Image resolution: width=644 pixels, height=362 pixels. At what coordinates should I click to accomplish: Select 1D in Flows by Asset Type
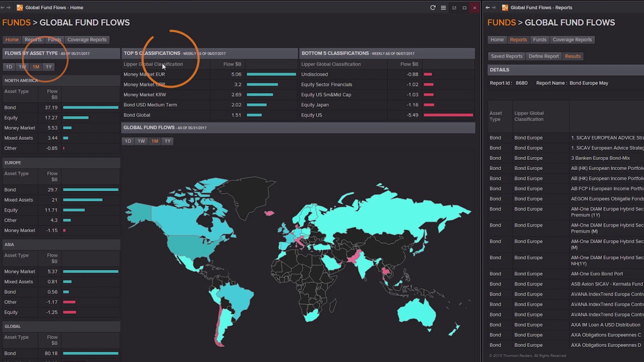click(9, 66)
